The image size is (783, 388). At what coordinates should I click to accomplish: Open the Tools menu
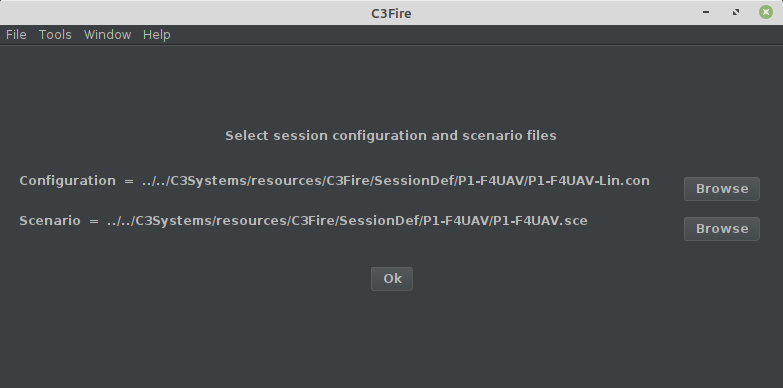[x=55, y=34]
